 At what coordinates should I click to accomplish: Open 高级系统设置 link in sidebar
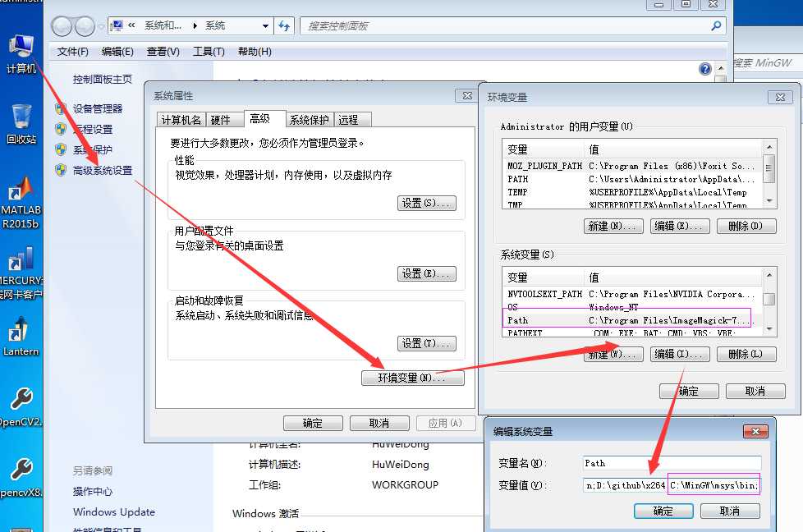[x=103, y=170]
